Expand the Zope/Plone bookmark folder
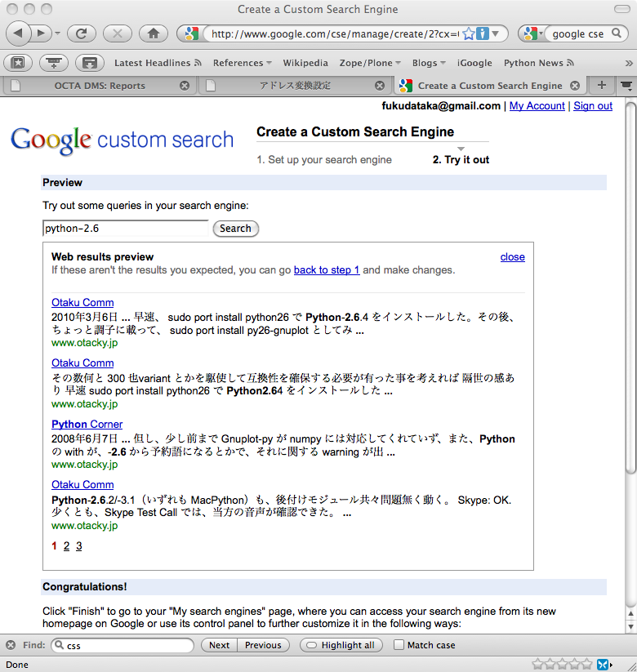Viewport: 637px width, 672px height. (370, 63)
